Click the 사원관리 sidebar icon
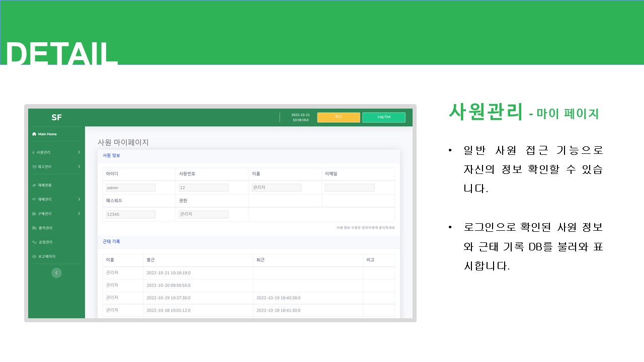 tap(34, 152)
